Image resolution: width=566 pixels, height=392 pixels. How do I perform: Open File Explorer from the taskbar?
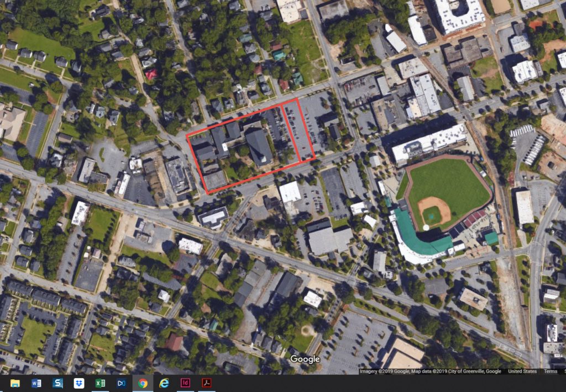[x=15, y=383]
